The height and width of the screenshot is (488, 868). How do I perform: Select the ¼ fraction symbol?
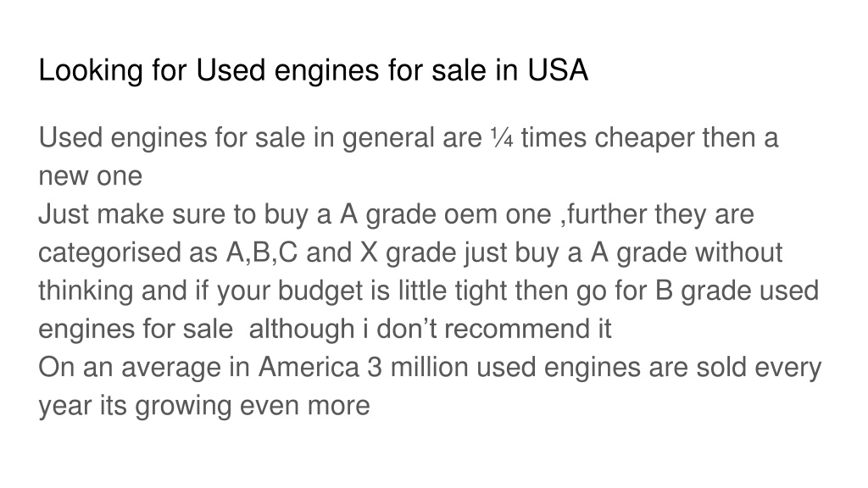(x=502, y=138)
